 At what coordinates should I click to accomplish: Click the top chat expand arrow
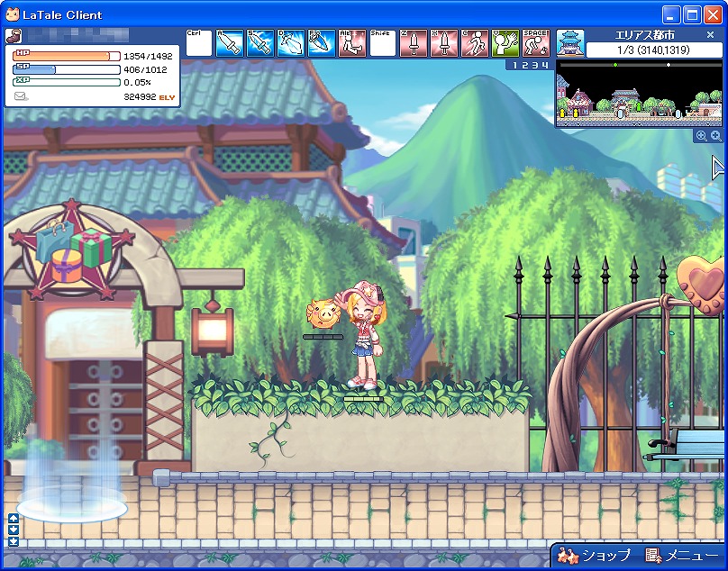tap(14, 518)
